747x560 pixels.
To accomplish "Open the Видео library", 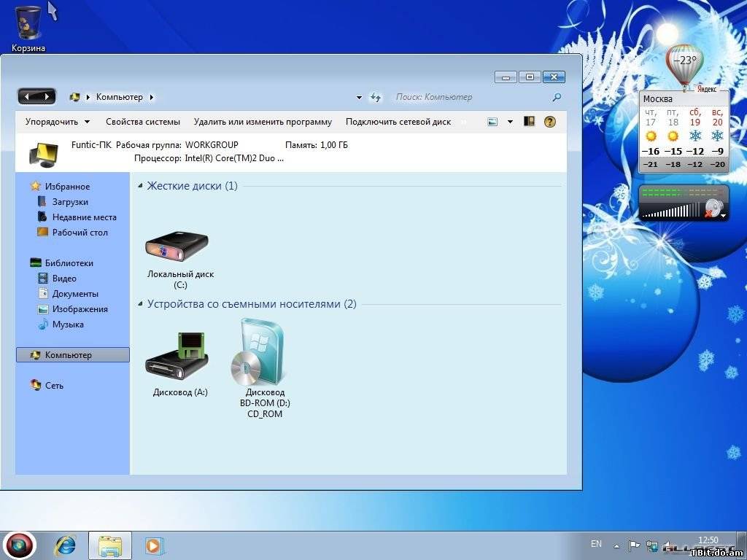I will tap(64, 279).
